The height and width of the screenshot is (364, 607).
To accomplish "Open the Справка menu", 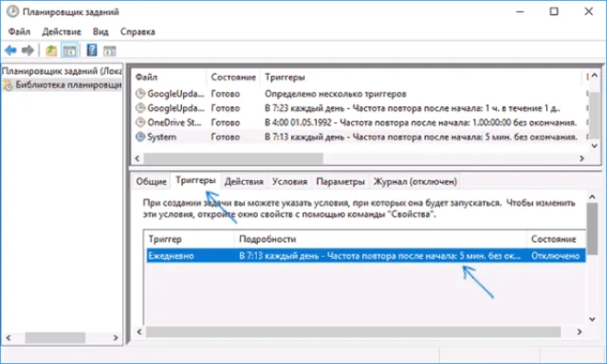I will click(x=138, y=31).
